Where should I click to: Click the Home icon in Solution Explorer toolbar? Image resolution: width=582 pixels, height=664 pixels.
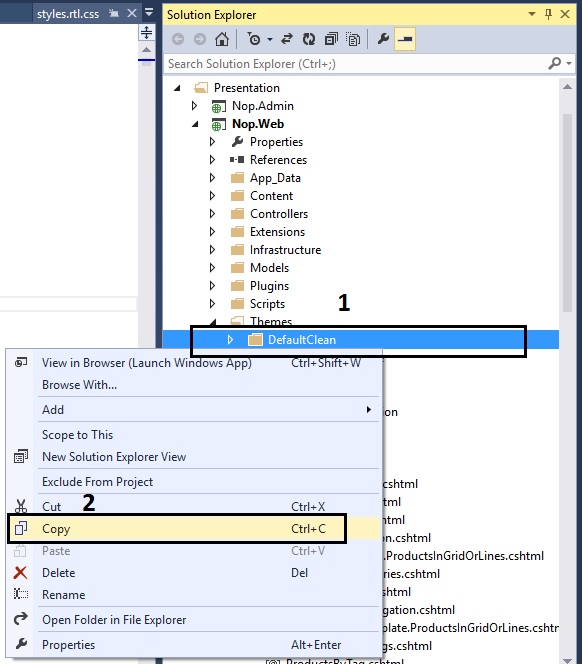point(222,39)
